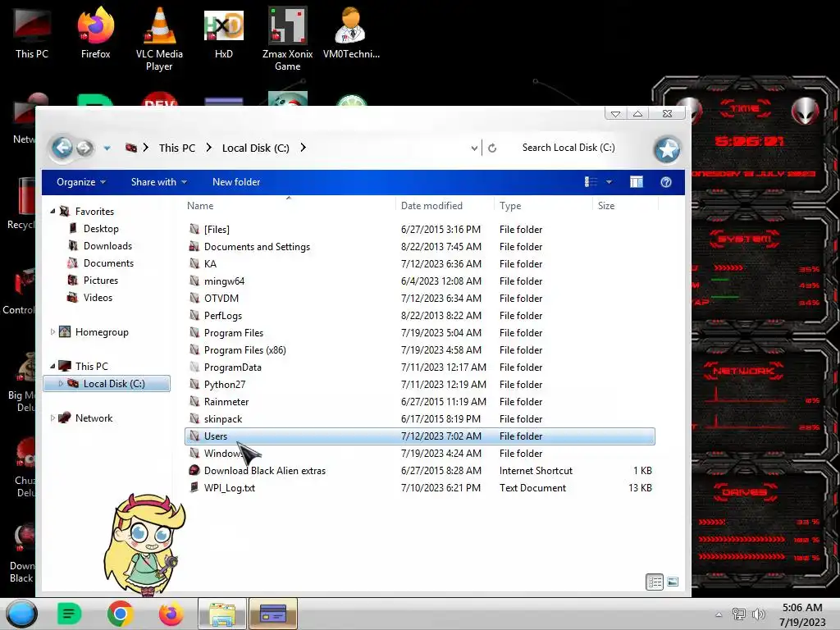The width and height of the screenshot is (840, 630).
Task: Click Local Disk (C:) in address breadcrumb
Action: click(x=256, y=148)
